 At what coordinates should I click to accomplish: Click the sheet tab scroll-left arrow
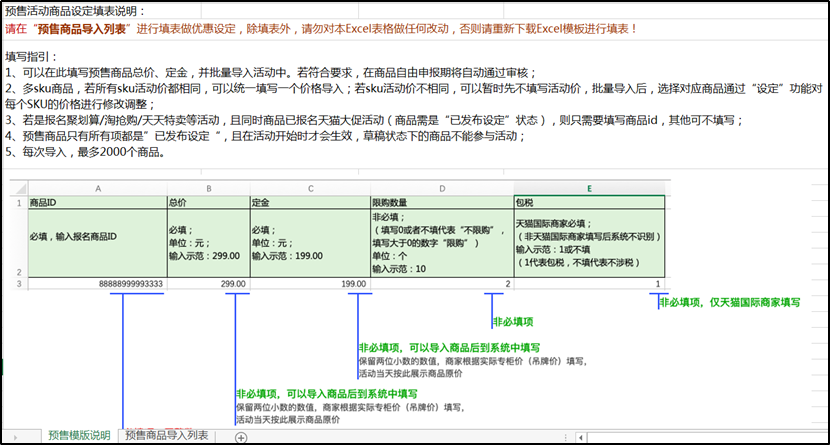point(14,437)
